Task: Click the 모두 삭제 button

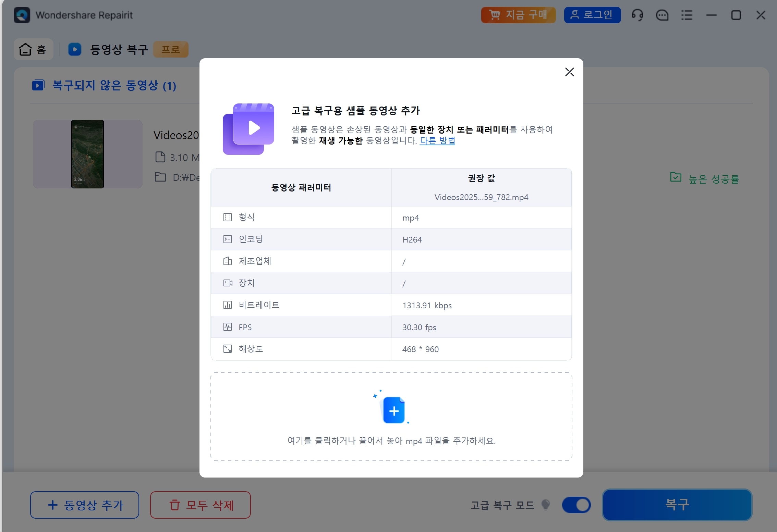Action: coord(201,505)
